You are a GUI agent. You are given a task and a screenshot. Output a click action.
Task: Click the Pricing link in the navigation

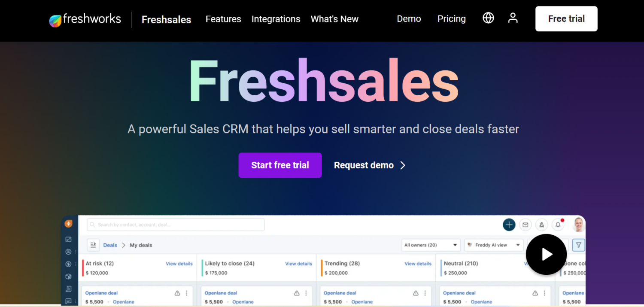pyautogui.click(x=451, y=18)
